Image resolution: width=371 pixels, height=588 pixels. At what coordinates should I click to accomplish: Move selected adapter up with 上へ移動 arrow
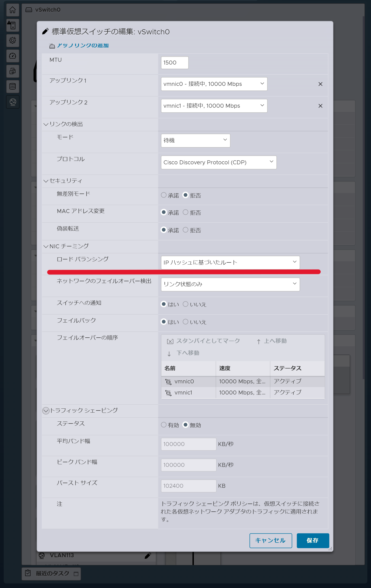[x=272, y=341]
